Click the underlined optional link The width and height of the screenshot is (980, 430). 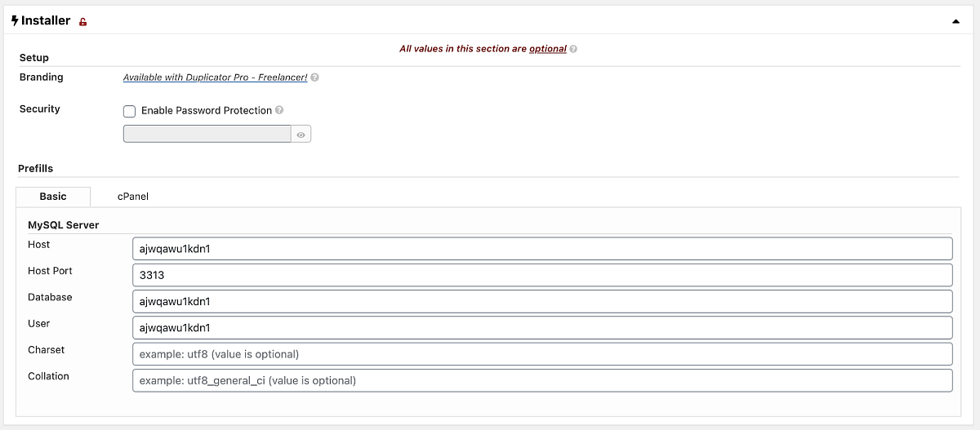(548, 49)
